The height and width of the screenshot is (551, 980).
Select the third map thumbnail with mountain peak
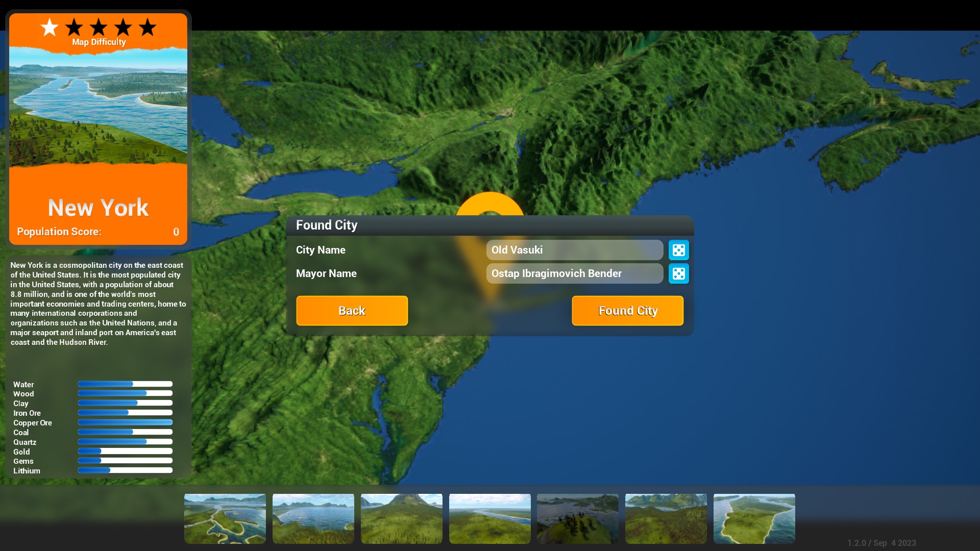click(x=402, y=518)
